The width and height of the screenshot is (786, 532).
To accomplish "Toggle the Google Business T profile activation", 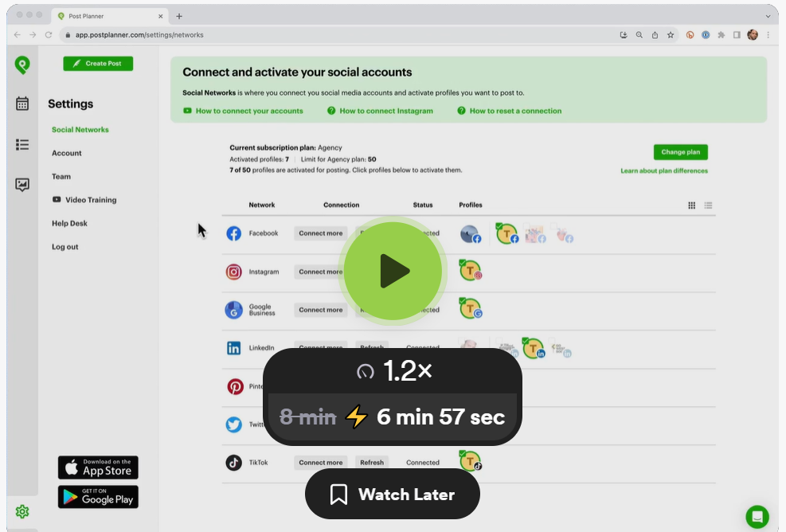I will coord(470,308).
